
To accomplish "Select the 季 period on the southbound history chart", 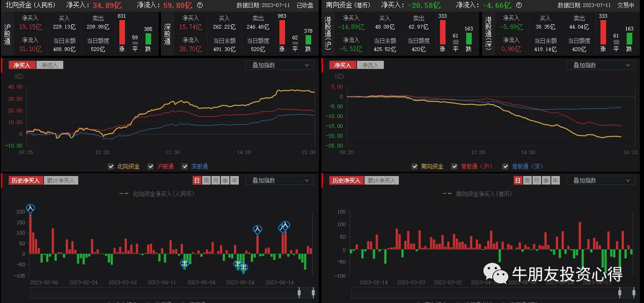I will click(x=546, y=180).
